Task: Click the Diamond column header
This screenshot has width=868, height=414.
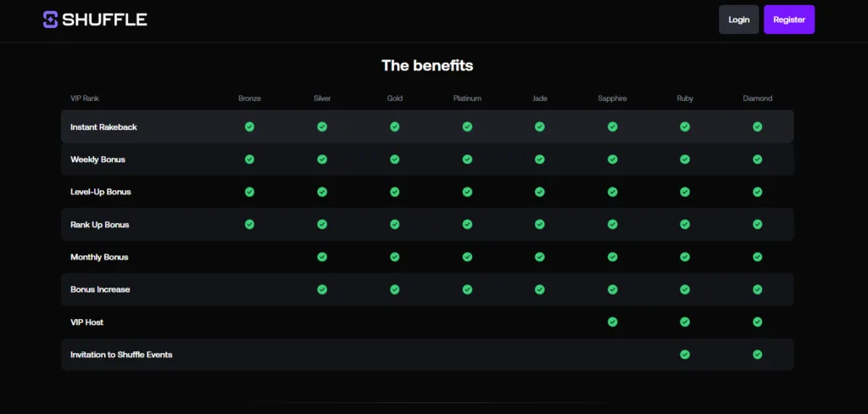Action: tap(757, 98)
